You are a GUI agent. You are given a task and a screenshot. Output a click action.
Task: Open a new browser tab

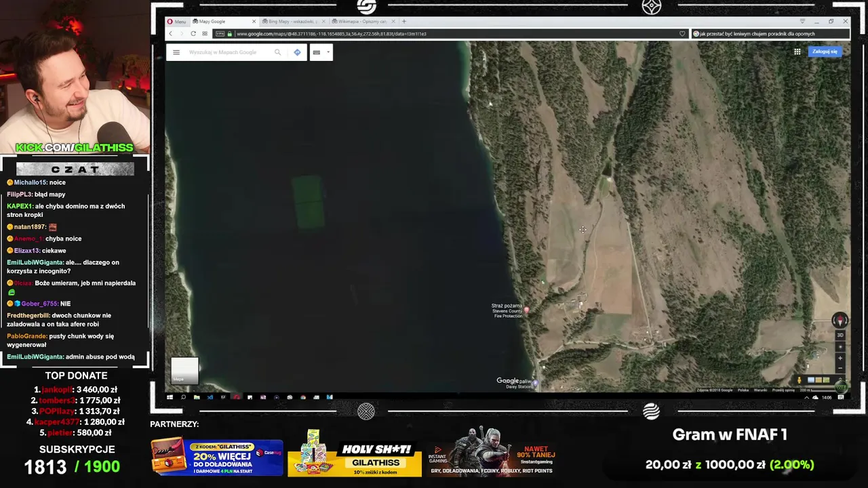404,22
